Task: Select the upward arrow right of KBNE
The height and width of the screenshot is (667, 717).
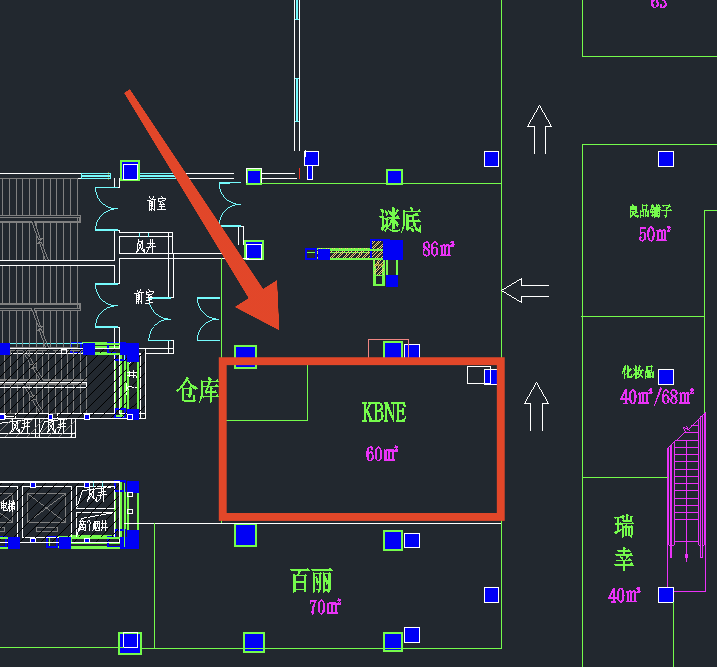Action: pos(536,406)
